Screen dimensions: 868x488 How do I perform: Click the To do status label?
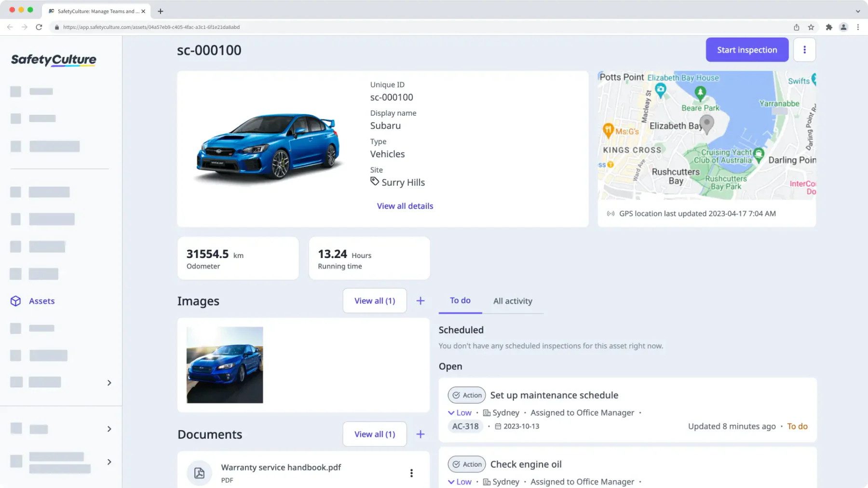pos(797,426)
